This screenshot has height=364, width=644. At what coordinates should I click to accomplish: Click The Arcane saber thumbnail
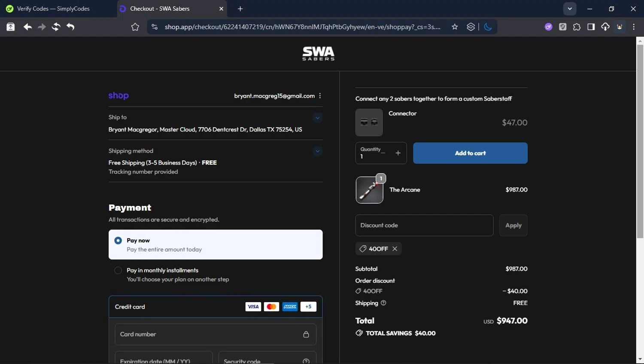(370, 190)
